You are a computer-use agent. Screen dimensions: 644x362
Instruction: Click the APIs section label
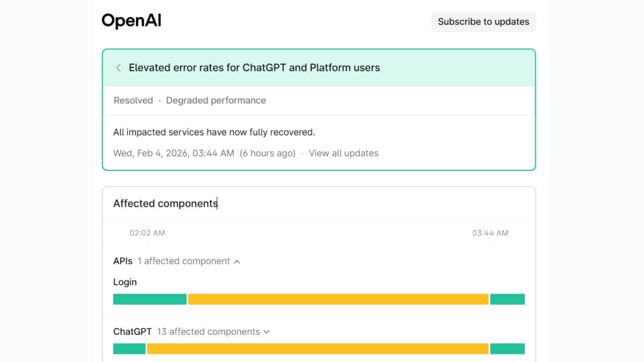[122, 261]
